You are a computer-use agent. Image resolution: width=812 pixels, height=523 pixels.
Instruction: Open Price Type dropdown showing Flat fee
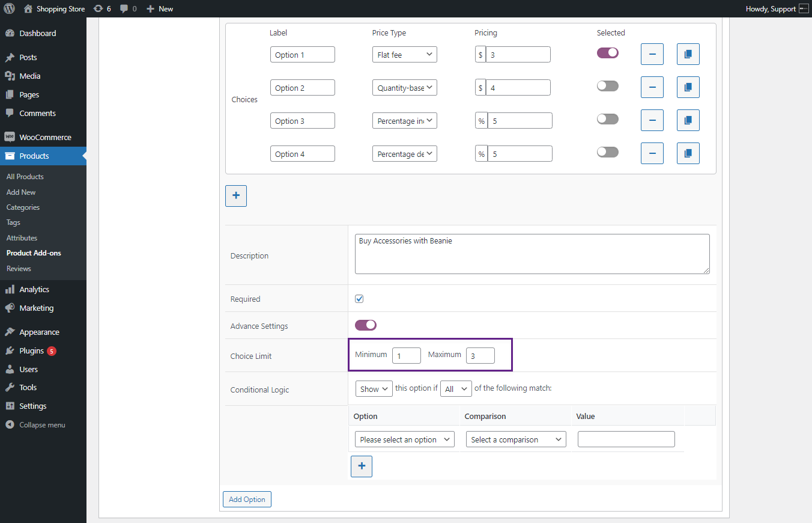(405, 55)
